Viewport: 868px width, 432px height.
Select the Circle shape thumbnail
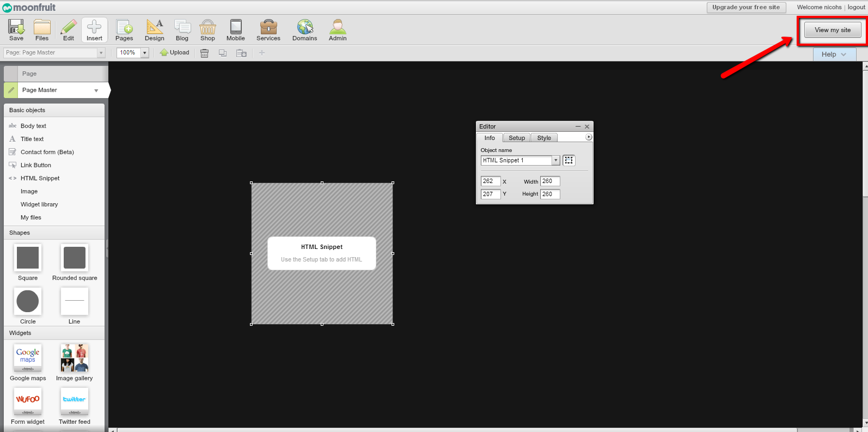pos(28,301)
